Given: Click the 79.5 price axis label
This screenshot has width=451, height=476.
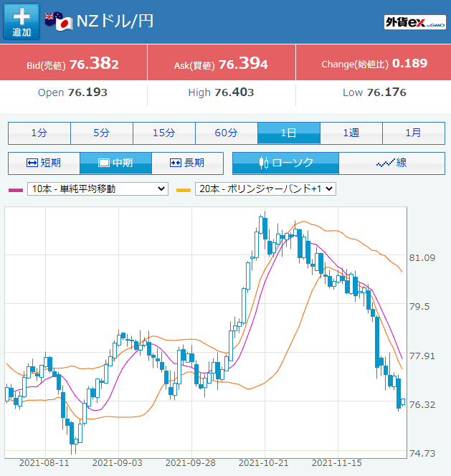Looking at the screenshot, I should tap(419, 307).
